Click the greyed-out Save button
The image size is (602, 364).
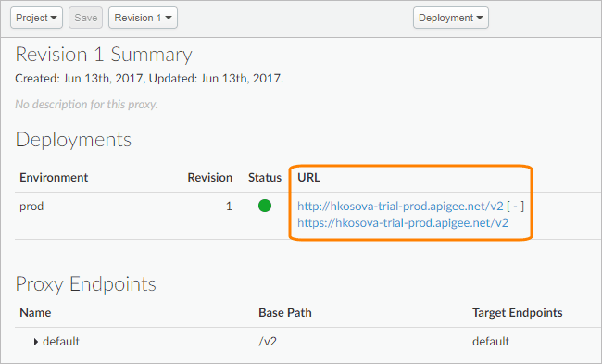(85, 18)
